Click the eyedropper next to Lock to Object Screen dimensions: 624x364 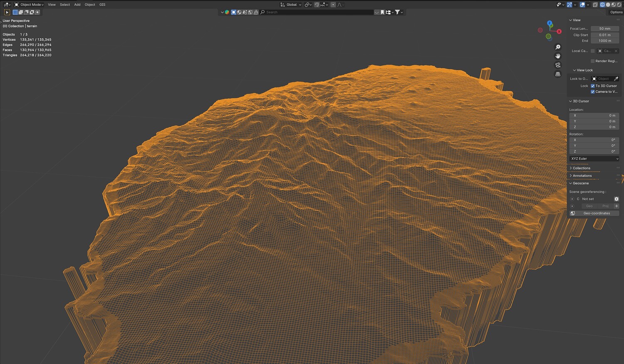tap(616, 79)
